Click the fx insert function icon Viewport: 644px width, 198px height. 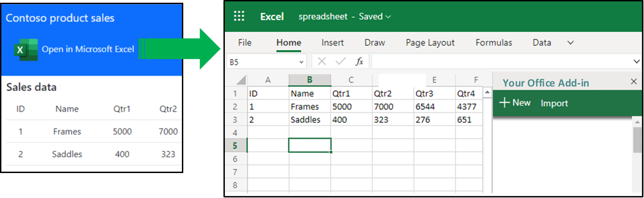[x=359, y=62]
